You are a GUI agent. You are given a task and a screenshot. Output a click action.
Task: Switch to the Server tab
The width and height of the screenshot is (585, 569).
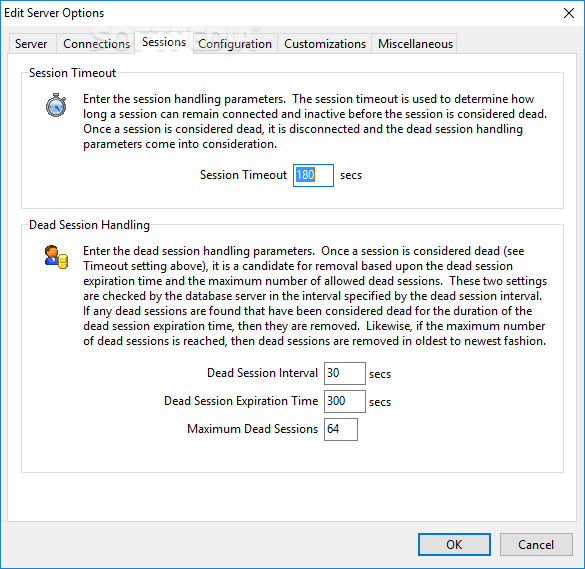pyautogui.click(x=31, y=44)
